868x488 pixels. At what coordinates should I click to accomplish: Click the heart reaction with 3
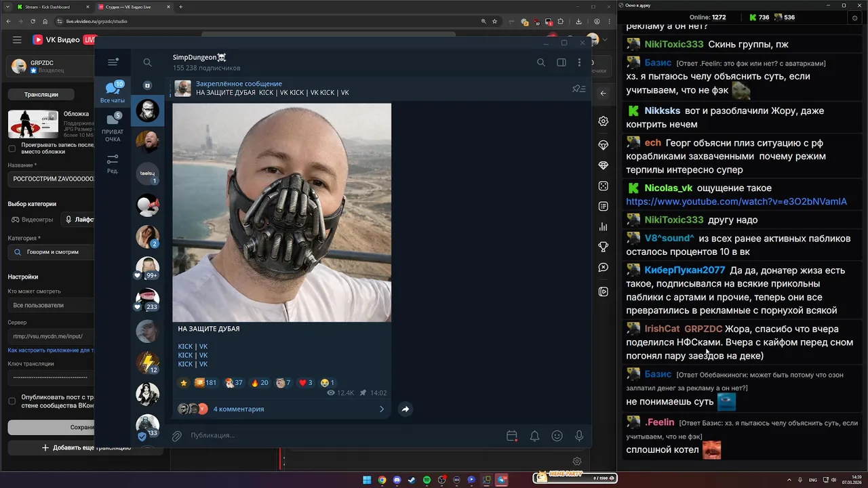pos(306,383)
